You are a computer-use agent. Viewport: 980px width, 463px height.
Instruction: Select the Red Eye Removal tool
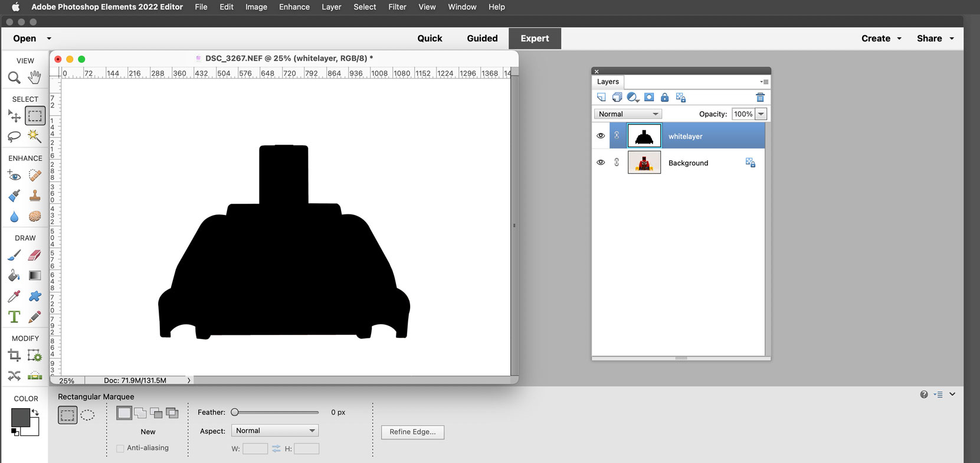[14, 175]
